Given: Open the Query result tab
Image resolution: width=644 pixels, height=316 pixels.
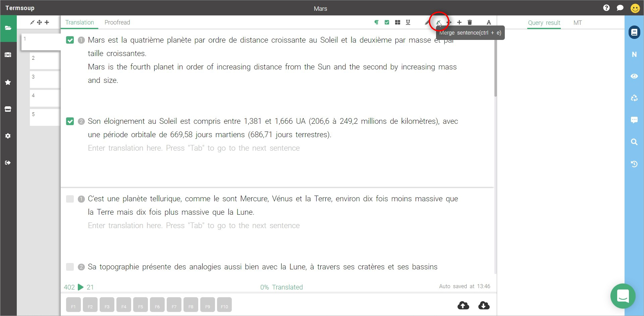Looking at the screenshot, I should coord(544,23).
